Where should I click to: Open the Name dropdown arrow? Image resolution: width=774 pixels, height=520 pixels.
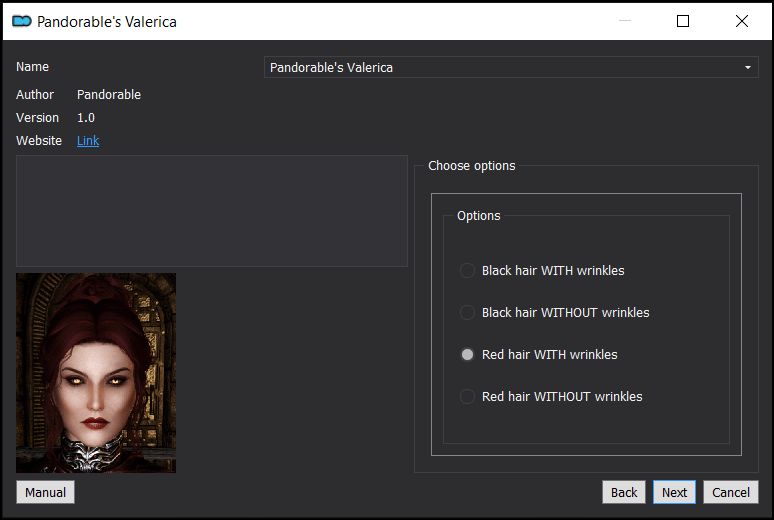(747, 67)
